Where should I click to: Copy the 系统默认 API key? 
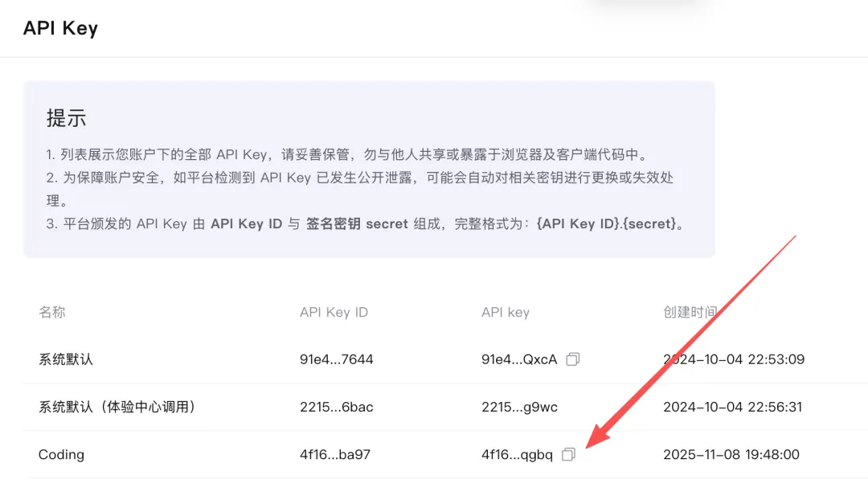coord(572,359)
